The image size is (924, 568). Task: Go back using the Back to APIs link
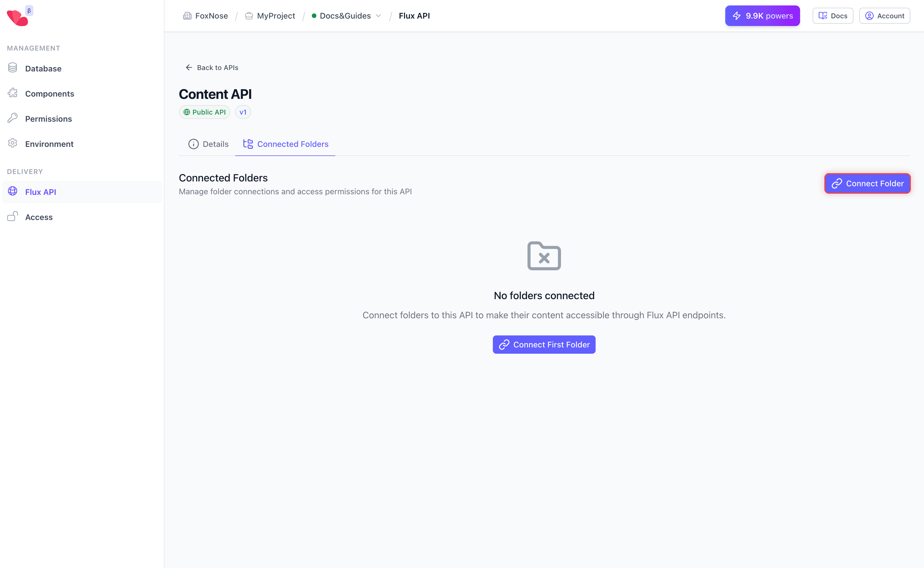[x=217, y=67]
